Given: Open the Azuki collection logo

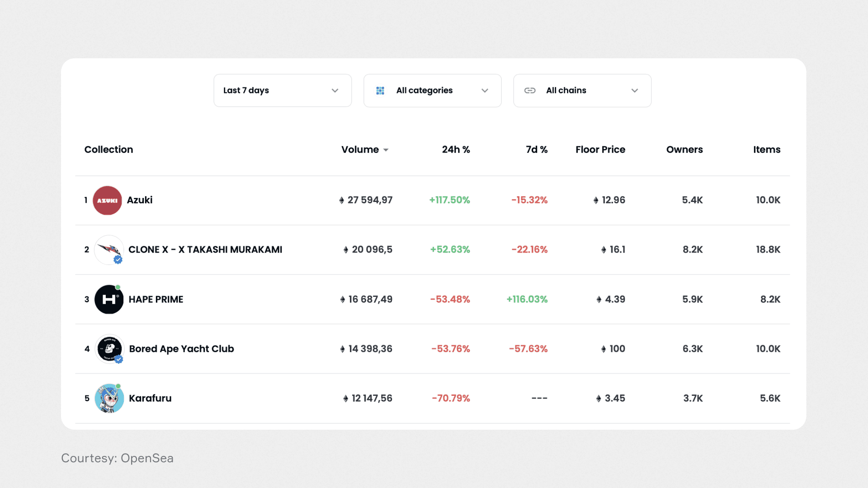Looking at the screenshot, I should (107, 200).
